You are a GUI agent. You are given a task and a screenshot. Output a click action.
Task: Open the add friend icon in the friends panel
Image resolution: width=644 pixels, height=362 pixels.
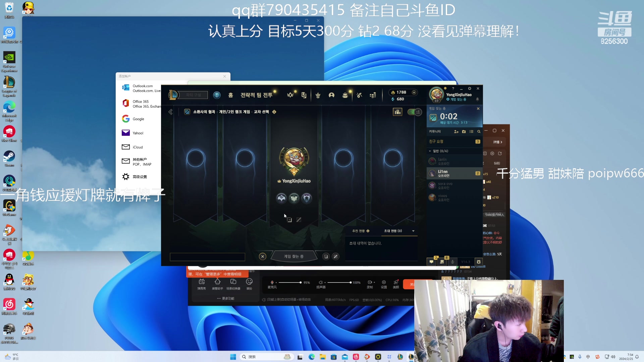click(456, 132)
